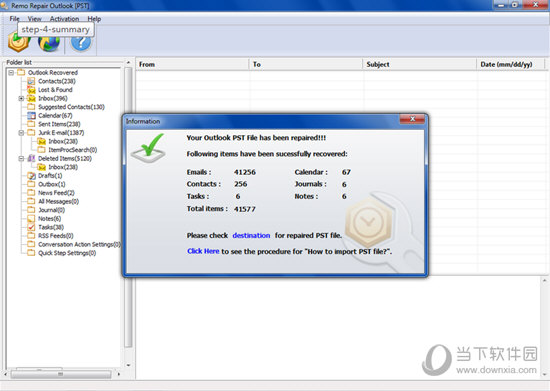Image resolution: width=550 pixels, height=391 pixels.
Task: Sort by the From column header
Action: 192,65
